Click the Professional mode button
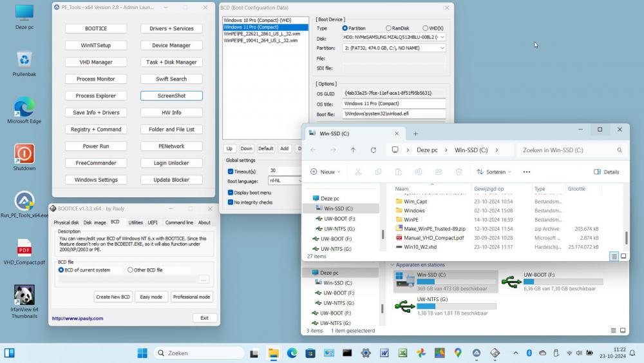 point(191,297)
